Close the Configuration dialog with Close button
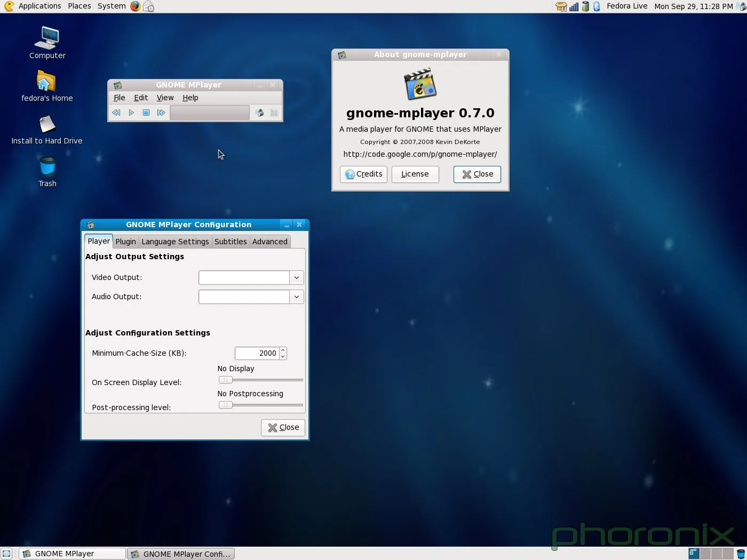Viewport: 747px width, 560px height. [x=283, y=427]
